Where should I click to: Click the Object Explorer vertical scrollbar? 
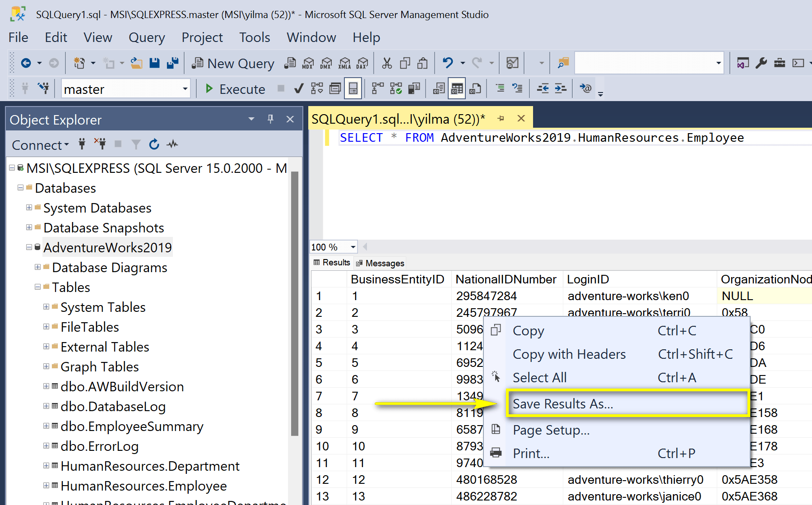pos(295,303)
